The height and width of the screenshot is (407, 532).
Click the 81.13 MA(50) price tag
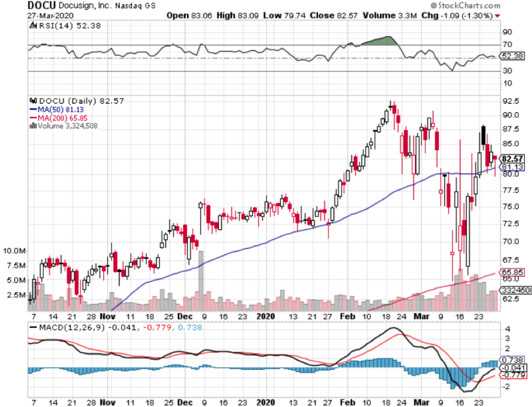tap(512, 167)
